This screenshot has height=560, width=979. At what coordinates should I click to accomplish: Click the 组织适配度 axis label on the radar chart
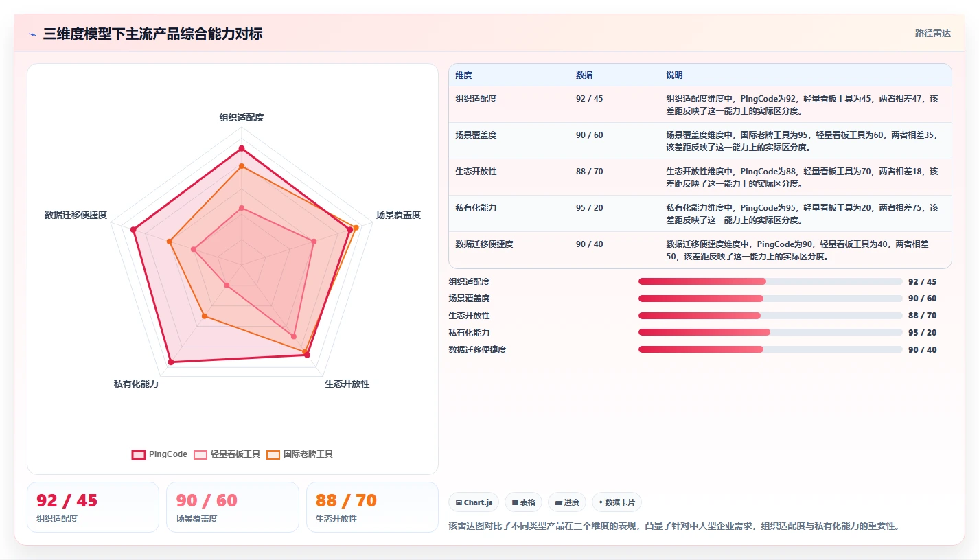[x=242, y=117]
